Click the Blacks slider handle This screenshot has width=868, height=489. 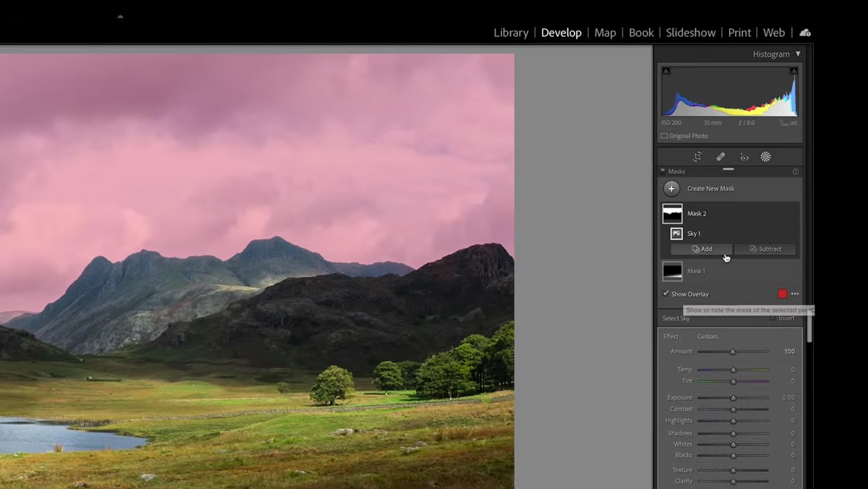[x=733, y=456]
